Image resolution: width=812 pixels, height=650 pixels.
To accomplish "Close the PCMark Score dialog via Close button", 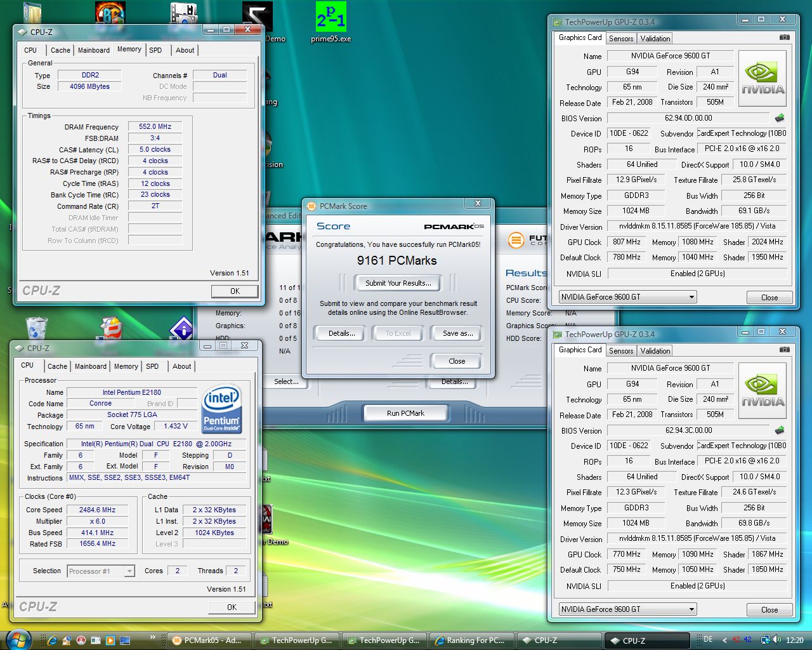I will coord(457,361).
